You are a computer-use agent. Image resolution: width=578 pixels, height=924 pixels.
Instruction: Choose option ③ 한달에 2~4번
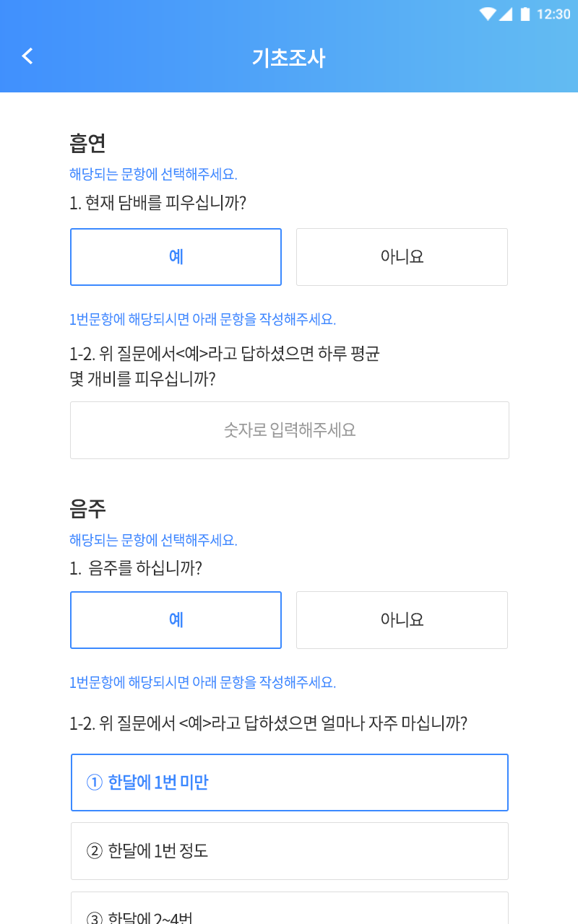[290, 911]
